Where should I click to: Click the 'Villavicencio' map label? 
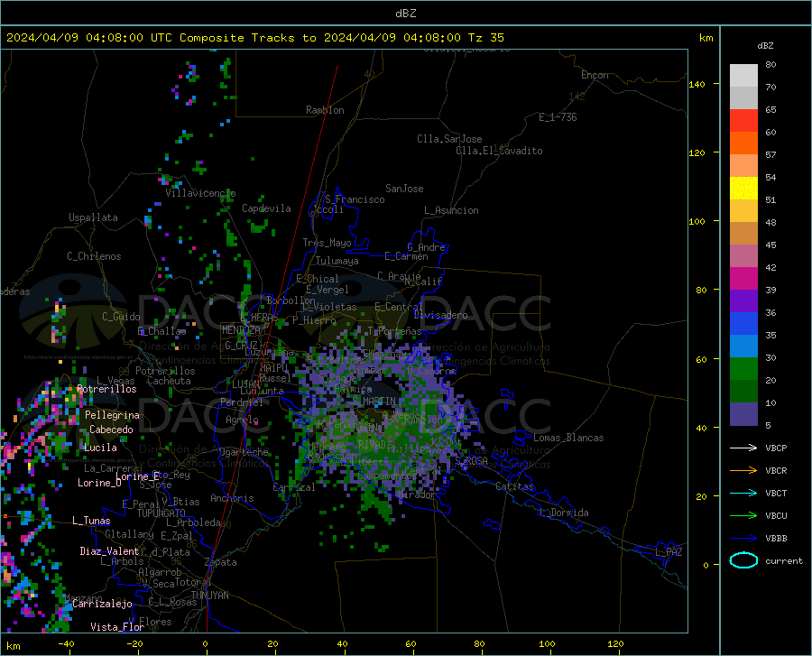coord(200,193)
